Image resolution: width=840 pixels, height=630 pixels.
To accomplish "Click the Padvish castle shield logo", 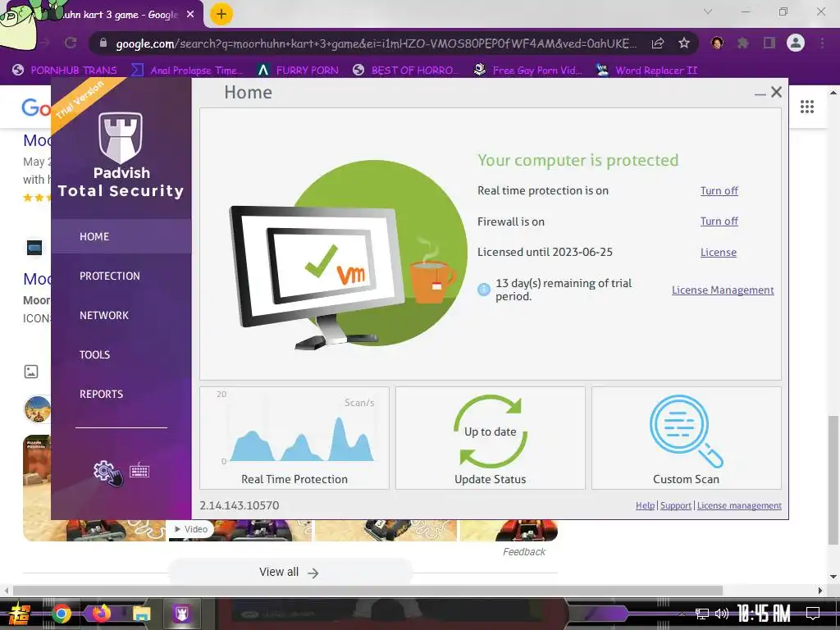I will click(x=121, y=137).
